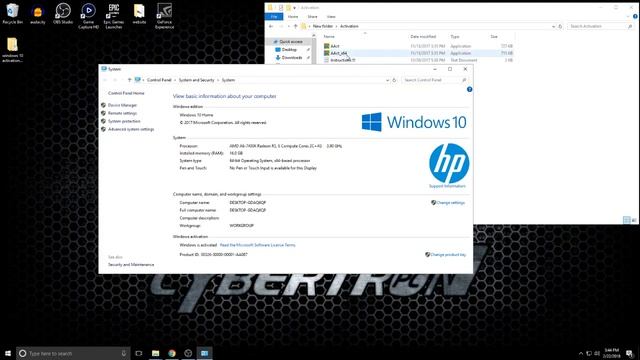Open the taskbar clock and date
640x360 pixels.
click(611, 353)
